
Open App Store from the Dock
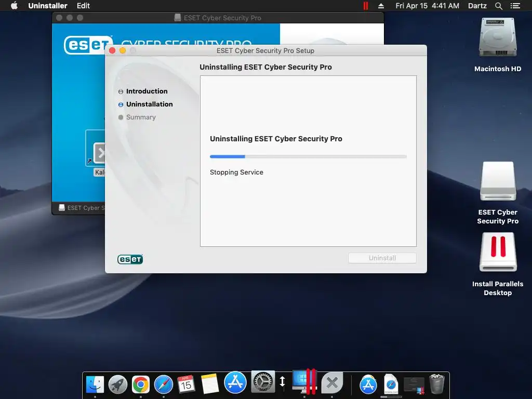click(235, 382)
